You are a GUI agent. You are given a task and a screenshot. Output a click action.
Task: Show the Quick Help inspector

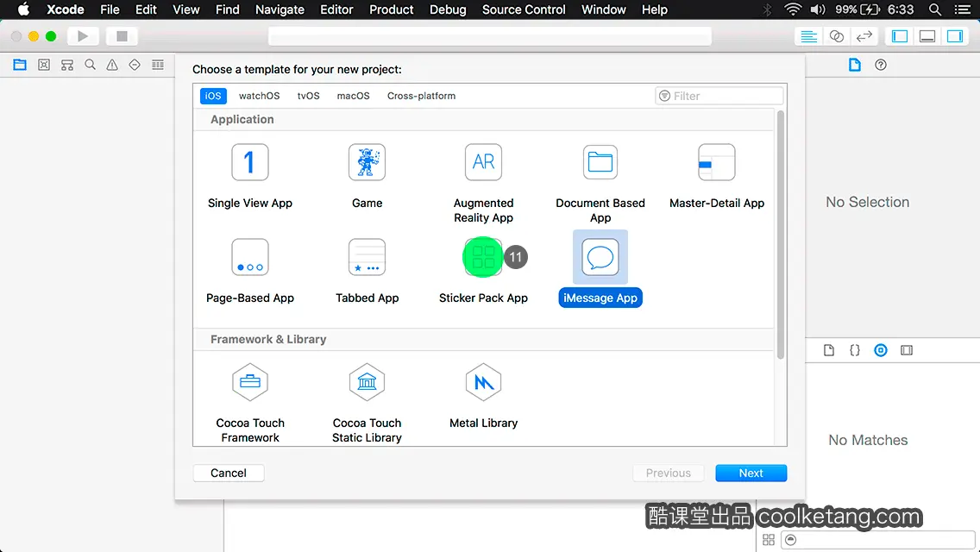pyautogui.click(x=881, y=65)
